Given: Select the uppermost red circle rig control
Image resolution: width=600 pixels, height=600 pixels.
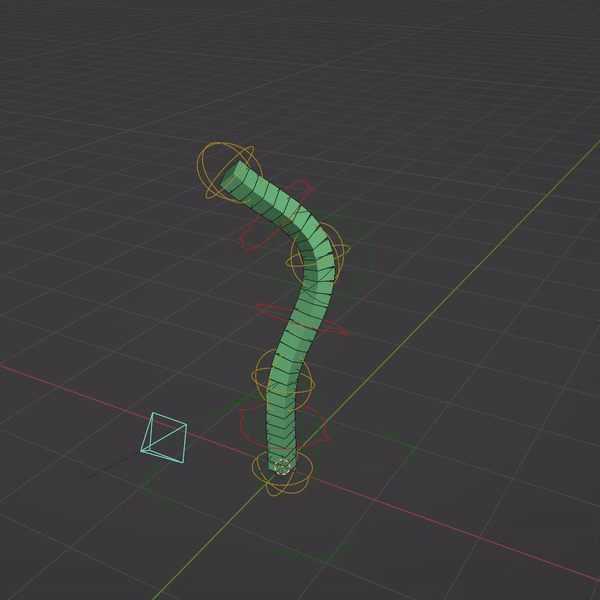Looking at the screenshot, I should (276, 215).
